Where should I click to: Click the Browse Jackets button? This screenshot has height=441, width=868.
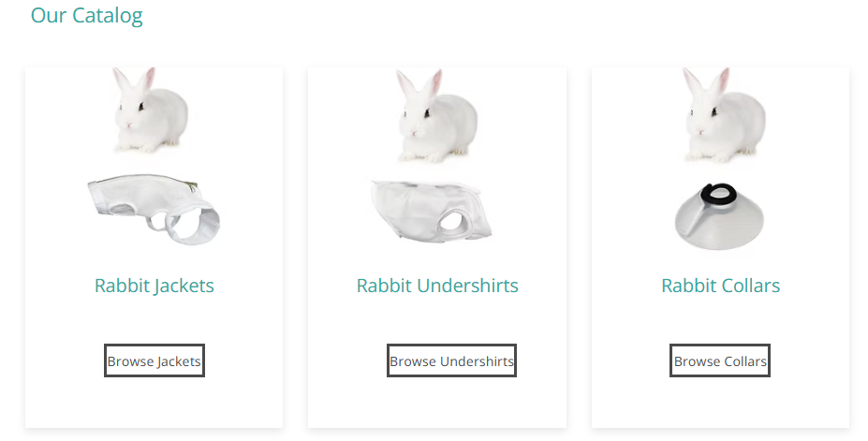[154, 360]
